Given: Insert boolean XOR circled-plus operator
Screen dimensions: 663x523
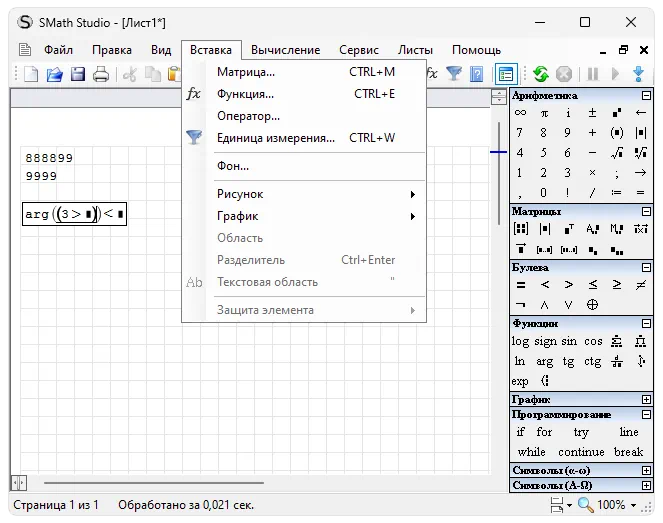Looking at the screenshot, I should (x=592, y=304).
